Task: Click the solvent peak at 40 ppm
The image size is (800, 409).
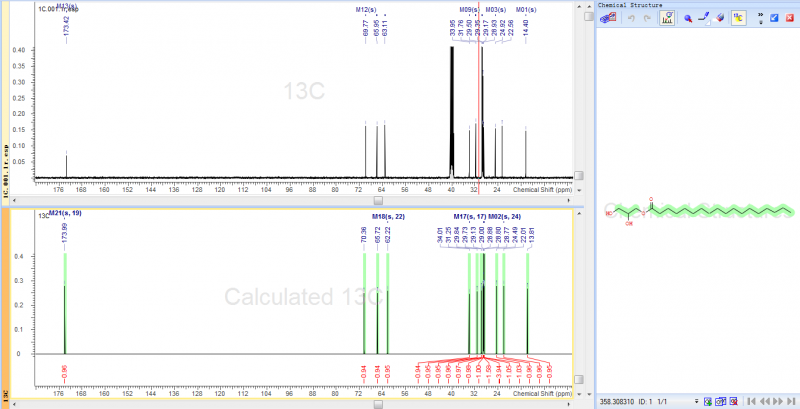Action: (x=452, y=112)
